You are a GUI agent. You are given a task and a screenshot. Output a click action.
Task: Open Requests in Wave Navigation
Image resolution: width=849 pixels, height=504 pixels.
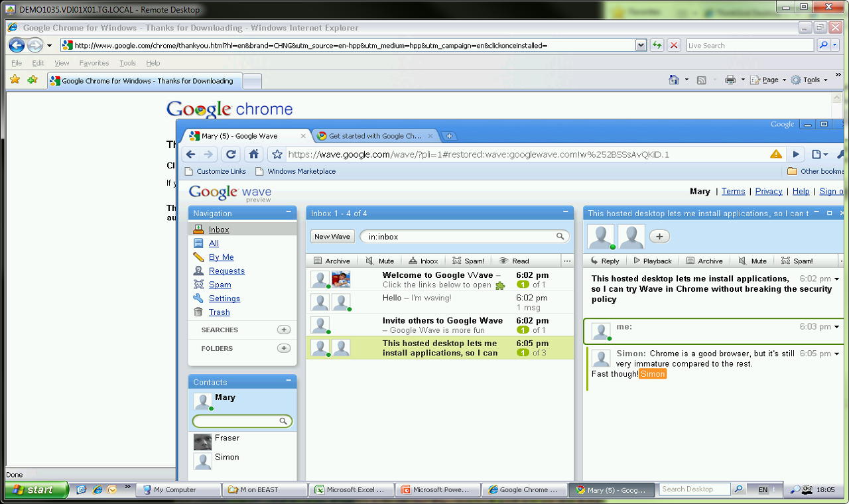(227, 271)
